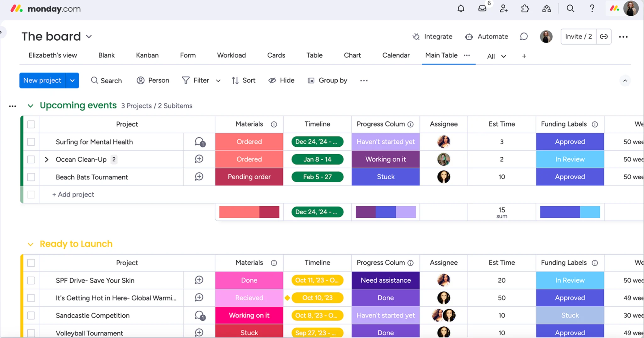Click Ordered status for Surfing for Mental Health
Image resolution: width=644 pixels, height=338 pixels.
(x=249, y=142)
